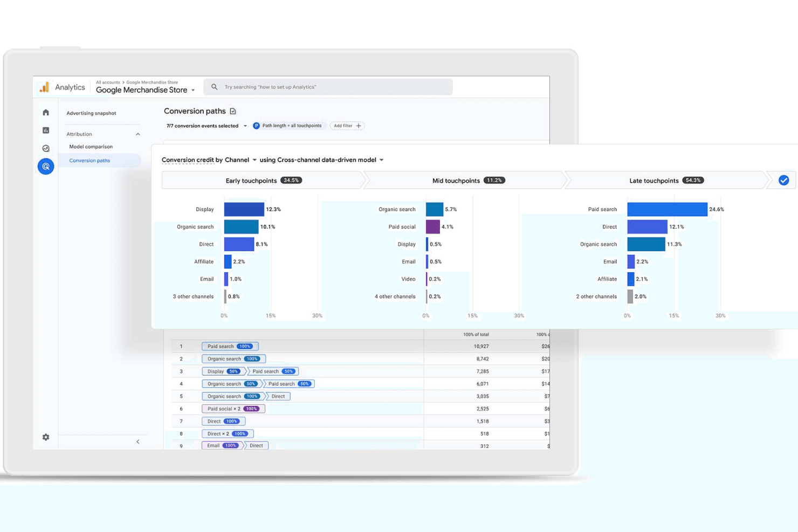Click the search magnifier icon
This screenshot has width=798, height=532.
click(215, 87)
